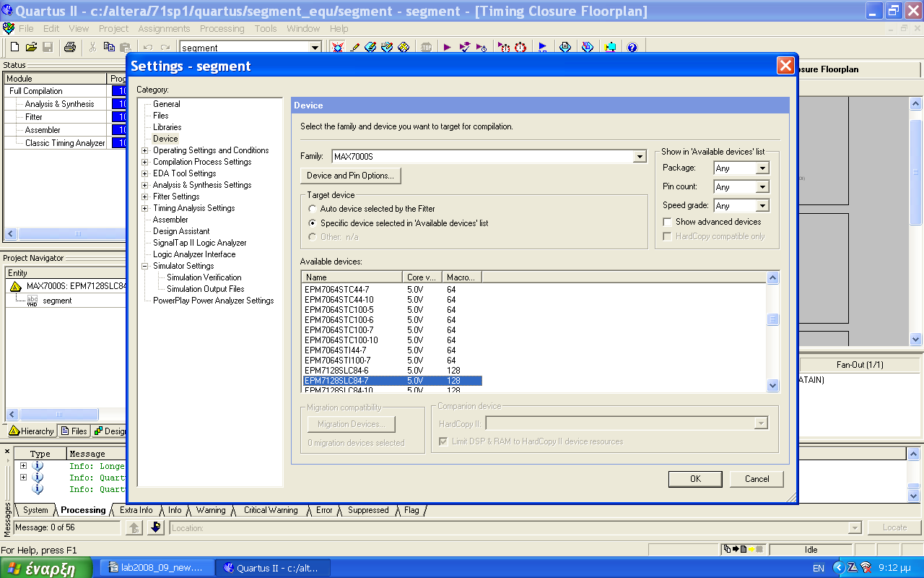The width and height of the screenshot is (924, 578).
Task: Open the Pin count dropdown
Action: [762, 187]
